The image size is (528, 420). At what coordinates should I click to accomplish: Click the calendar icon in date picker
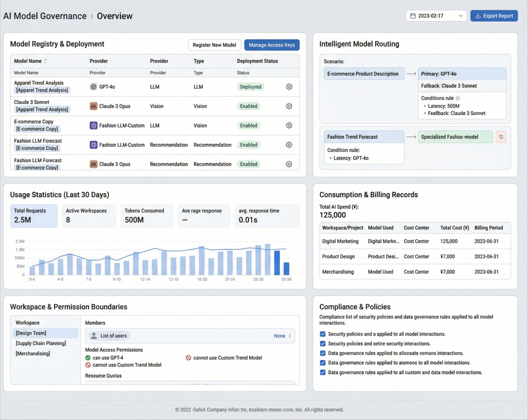pos(413,16)
